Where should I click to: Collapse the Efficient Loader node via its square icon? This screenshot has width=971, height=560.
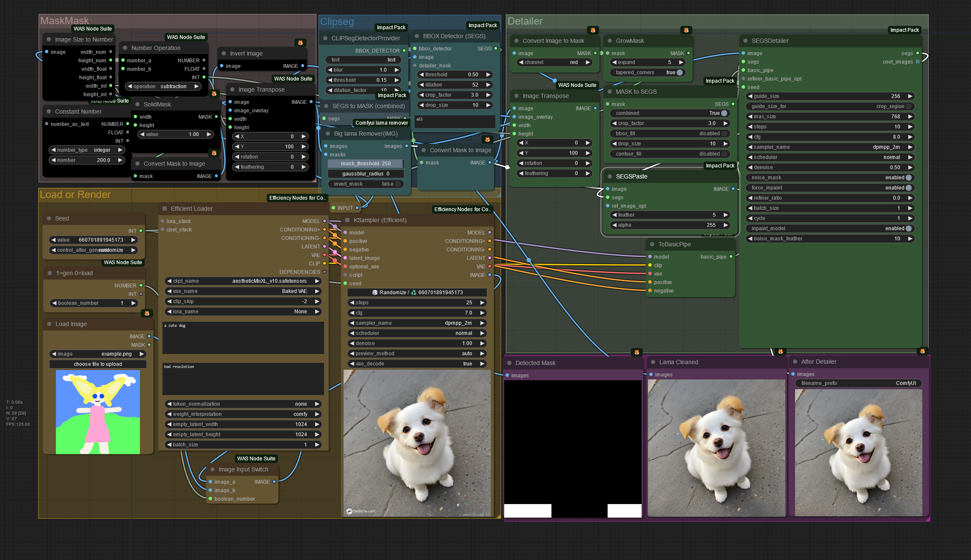click(x=165, y=209)
